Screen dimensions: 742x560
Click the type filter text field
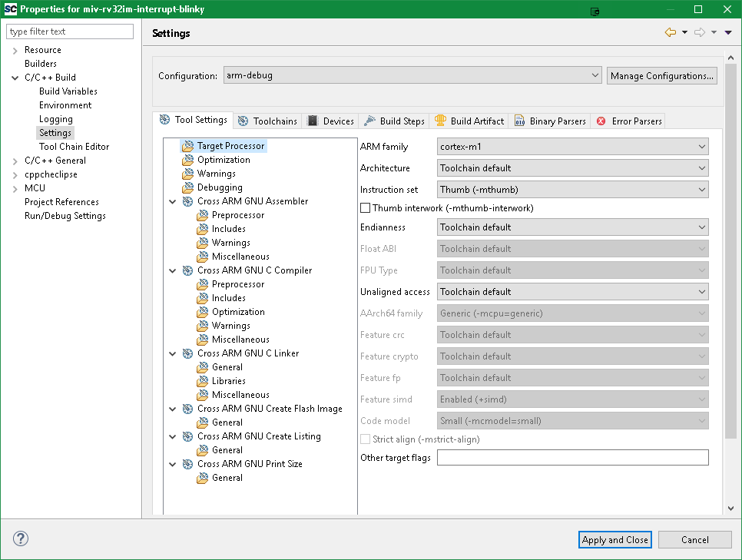(70, 31)
